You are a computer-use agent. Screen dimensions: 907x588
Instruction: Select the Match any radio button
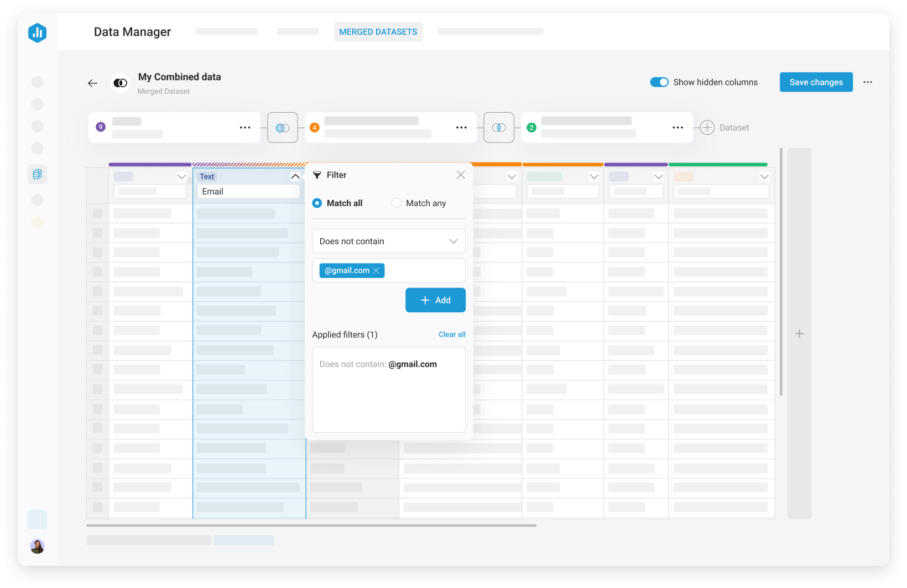[396, 203]
